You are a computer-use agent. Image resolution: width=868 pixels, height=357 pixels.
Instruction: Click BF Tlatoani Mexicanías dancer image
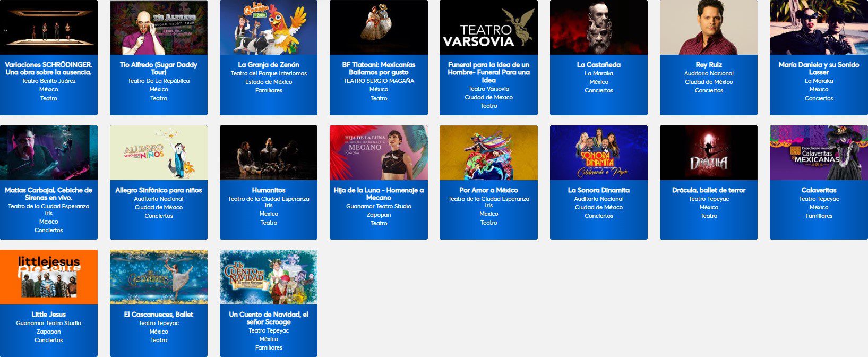(379, 27)
